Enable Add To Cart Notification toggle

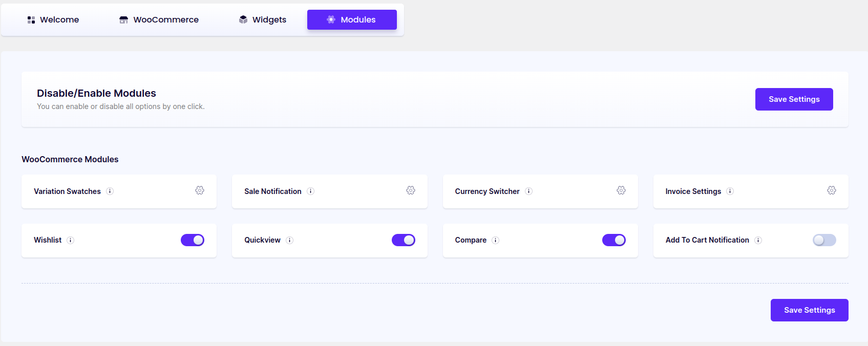tap(824, 240)
